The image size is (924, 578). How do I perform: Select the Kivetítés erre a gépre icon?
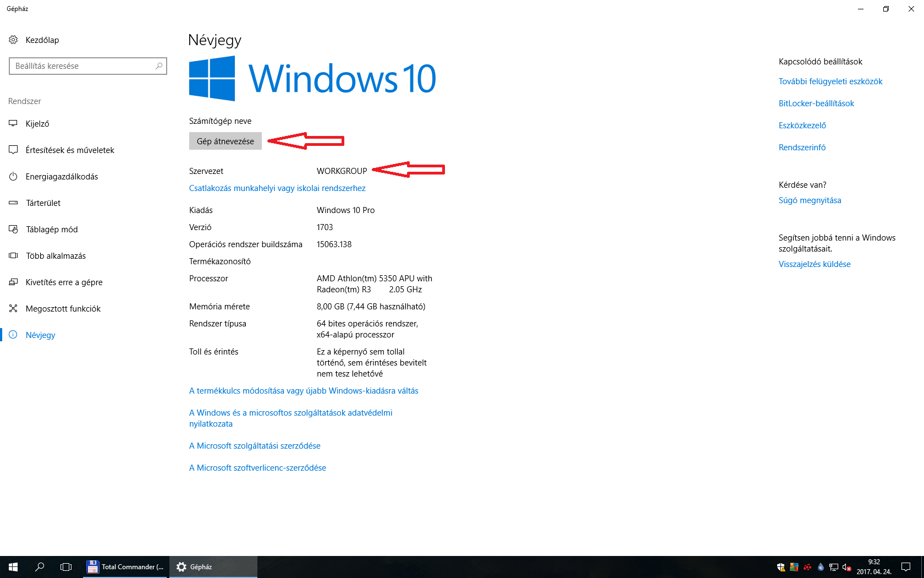pyautogui.click(x=13, y=282)
